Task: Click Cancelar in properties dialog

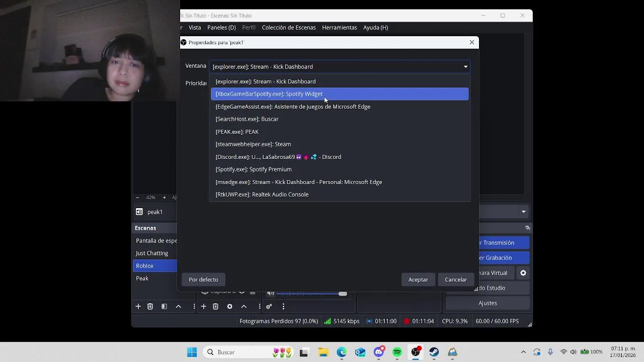Action: pos(456,280)
